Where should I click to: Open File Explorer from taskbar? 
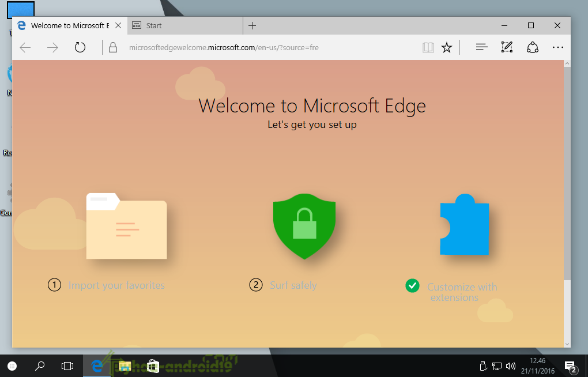point(125,366)
